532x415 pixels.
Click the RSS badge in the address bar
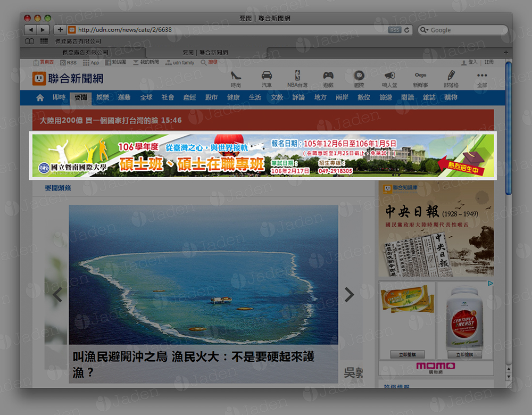(395, 30)
